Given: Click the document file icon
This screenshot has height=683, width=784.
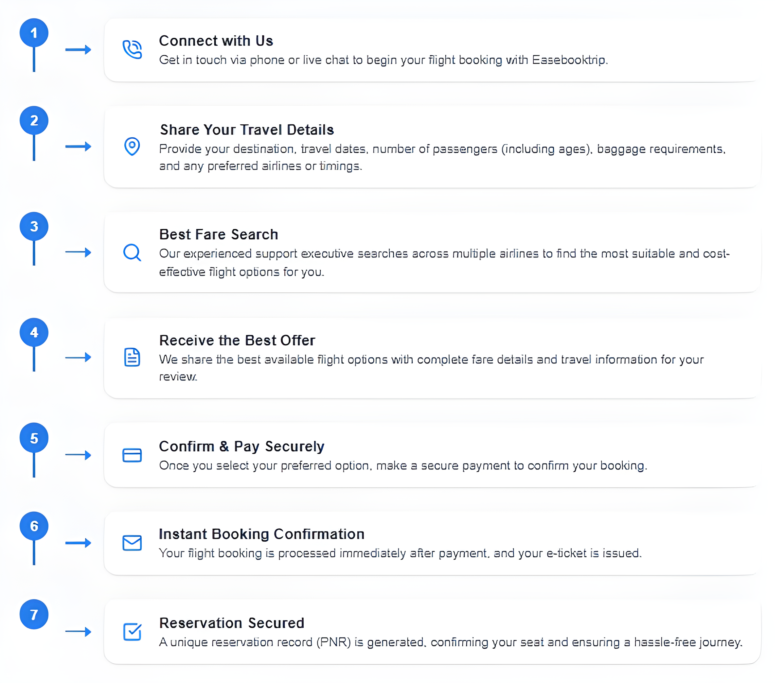Looking at the screenshot, I should [132, 357].
